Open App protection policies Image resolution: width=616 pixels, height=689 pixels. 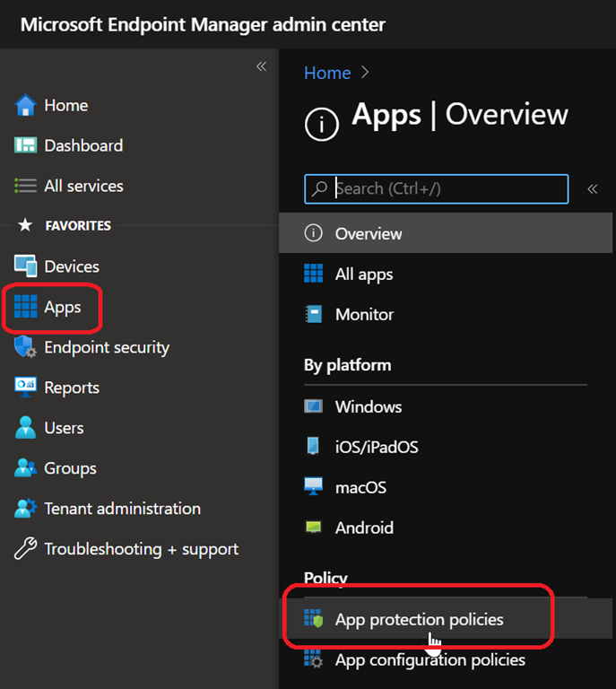click(419, 619)
